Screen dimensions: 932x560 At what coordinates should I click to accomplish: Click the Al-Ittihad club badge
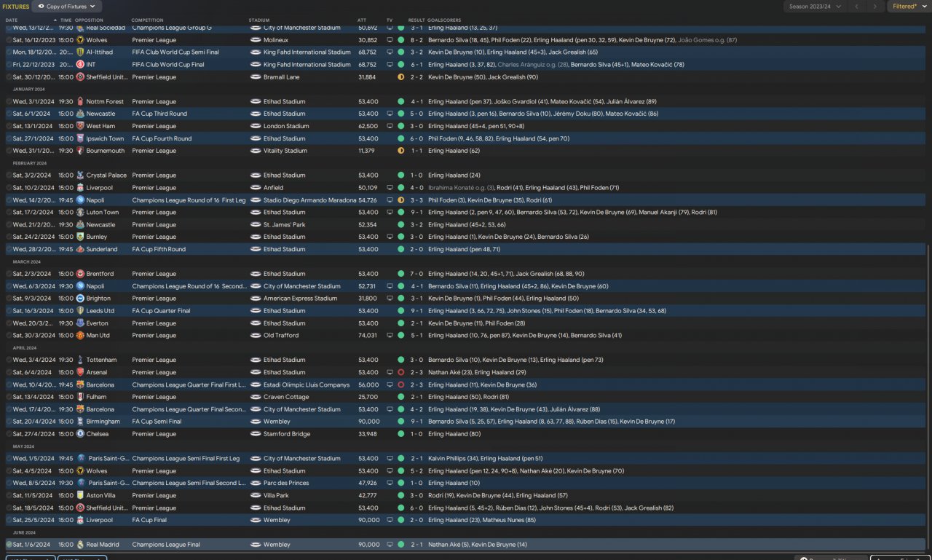[80, 52]
